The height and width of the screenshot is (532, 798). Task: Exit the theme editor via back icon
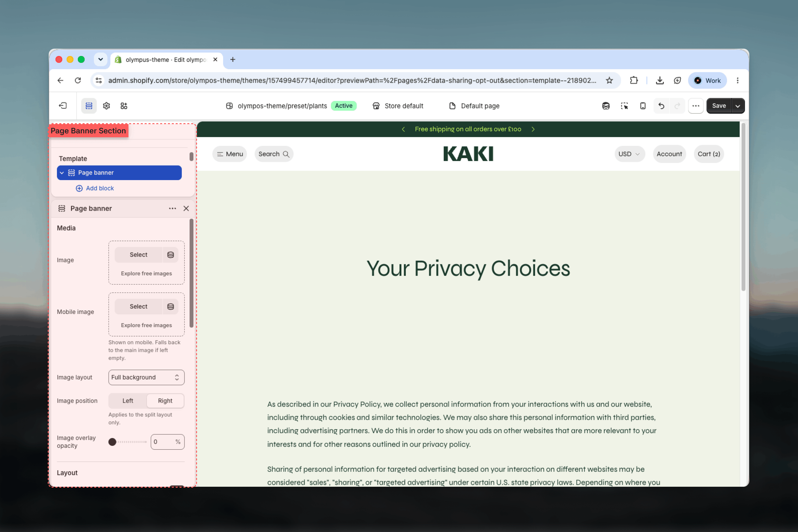(63, 106)
